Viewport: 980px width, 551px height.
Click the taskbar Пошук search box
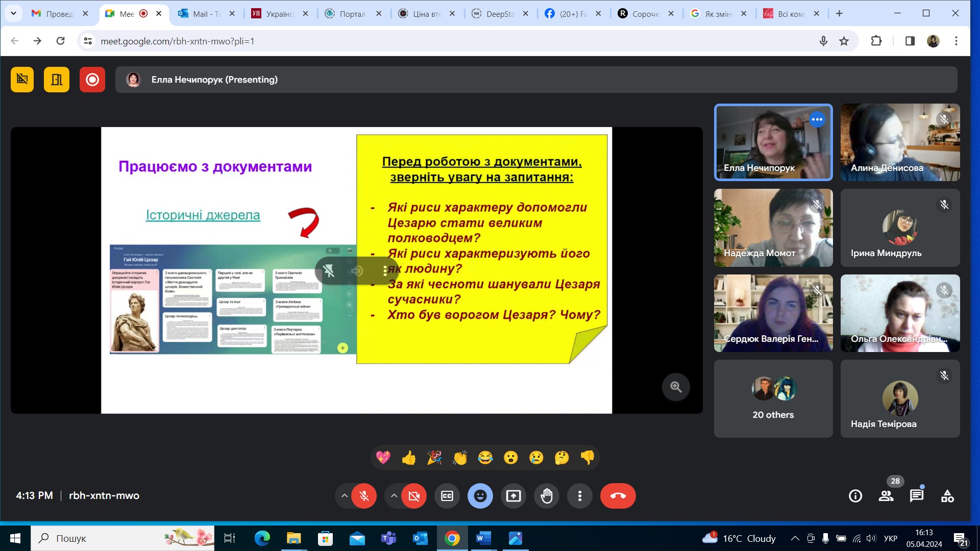click(122, 538)
